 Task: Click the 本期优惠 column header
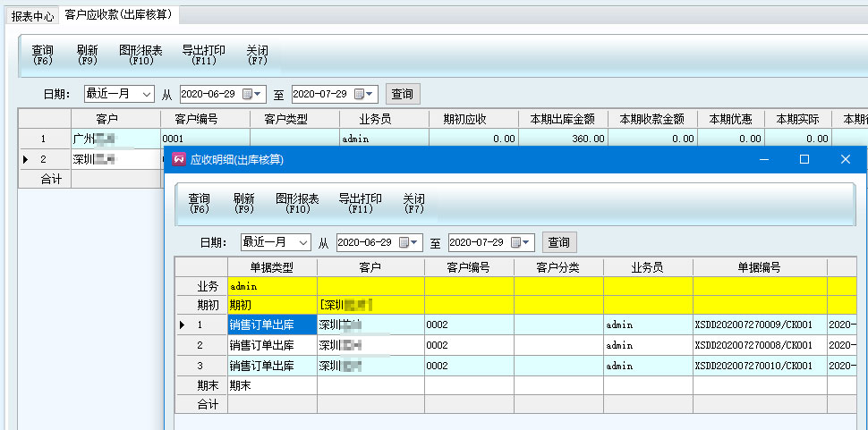tap(731, 119)
